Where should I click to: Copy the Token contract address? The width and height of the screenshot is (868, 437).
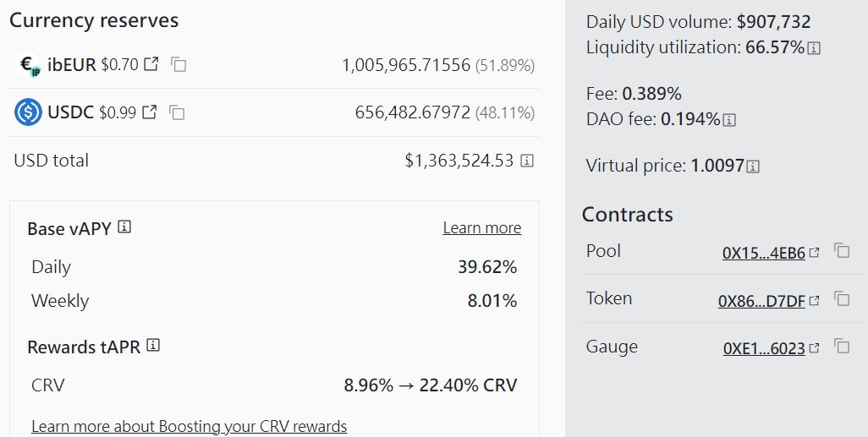click(x=842, y=298)
